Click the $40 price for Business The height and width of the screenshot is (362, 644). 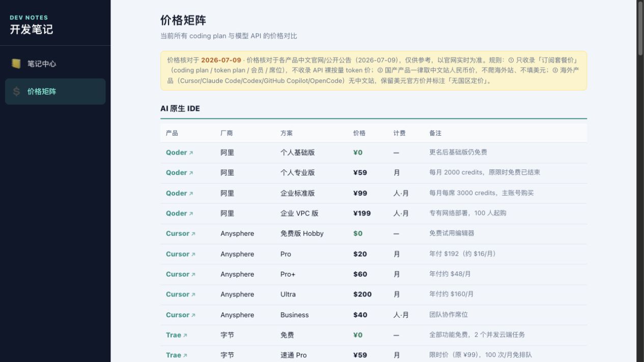(360, 315)
